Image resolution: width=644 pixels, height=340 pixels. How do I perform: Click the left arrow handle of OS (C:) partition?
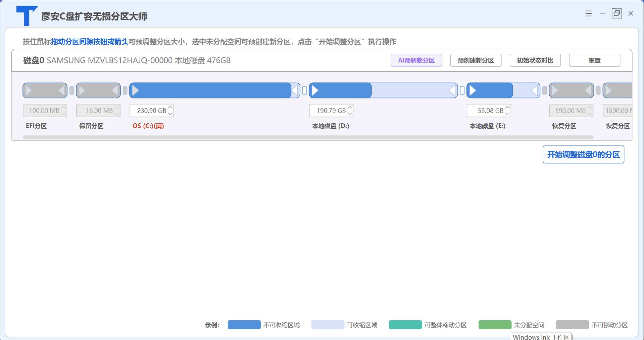[x=136, y=90]
